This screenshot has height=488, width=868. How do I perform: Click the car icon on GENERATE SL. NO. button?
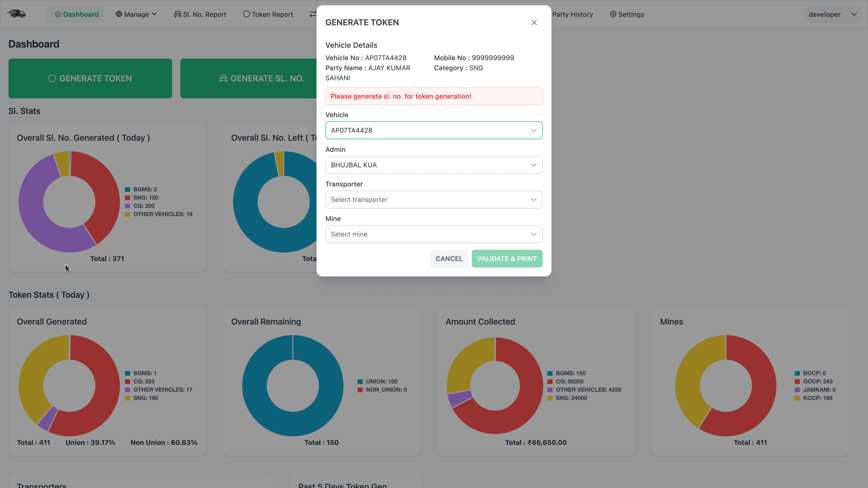[x=223, y=78]
